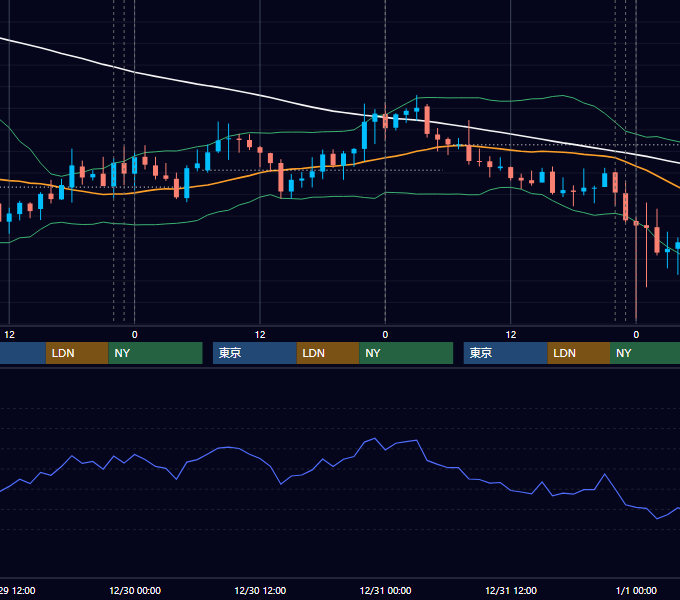Click hour label 0 above 1/1 00:00
The image size is (680, 600).
[636, 335]
